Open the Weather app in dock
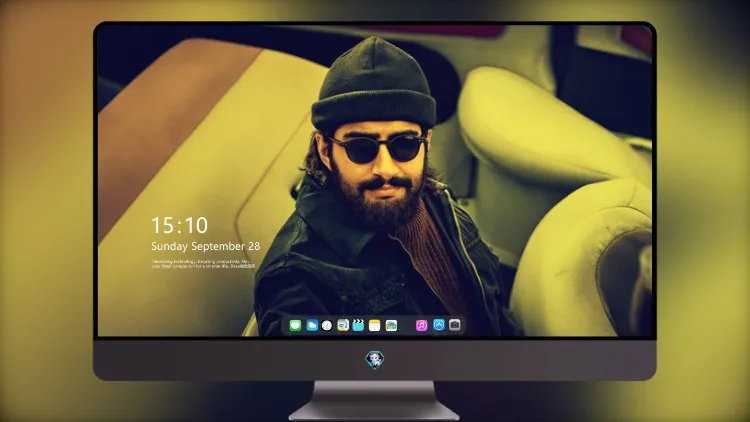The height and width of the screenshot is (422, 750). coord(312,325)
